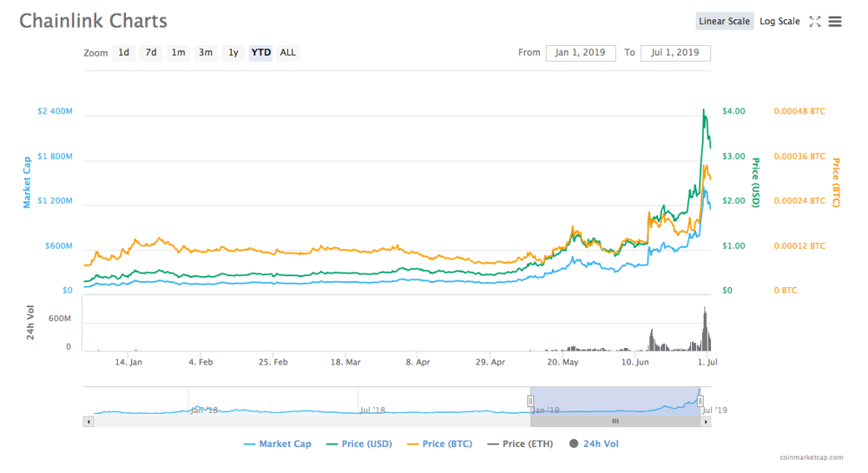Set zoom to 1d
This screenshot has width=868, height=473.
pos(123,53)
